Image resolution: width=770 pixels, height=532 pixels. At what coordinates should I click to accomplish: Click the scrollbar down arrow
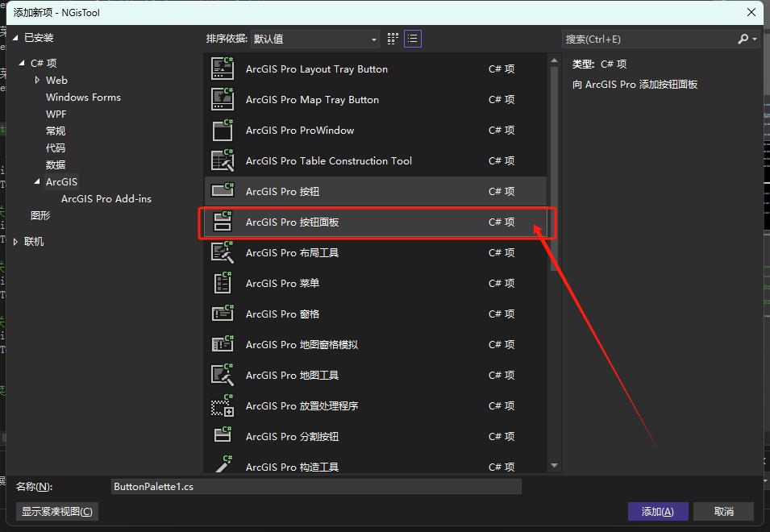coord(554,465)
